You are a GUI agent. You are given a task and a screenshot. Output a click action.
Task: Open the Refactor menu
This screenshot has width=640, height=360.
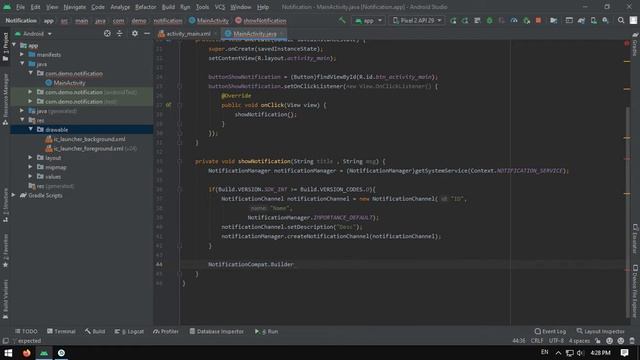click(x=146, y=7)
